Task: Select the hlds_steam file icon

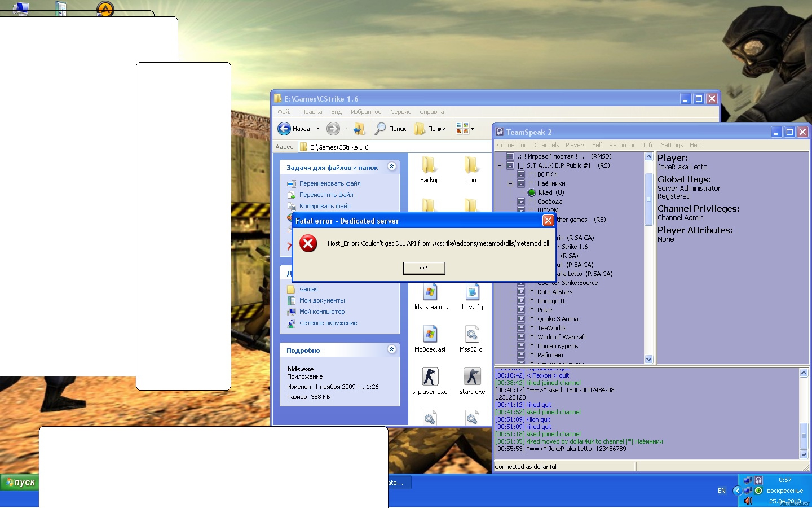Action: [430, 292]
